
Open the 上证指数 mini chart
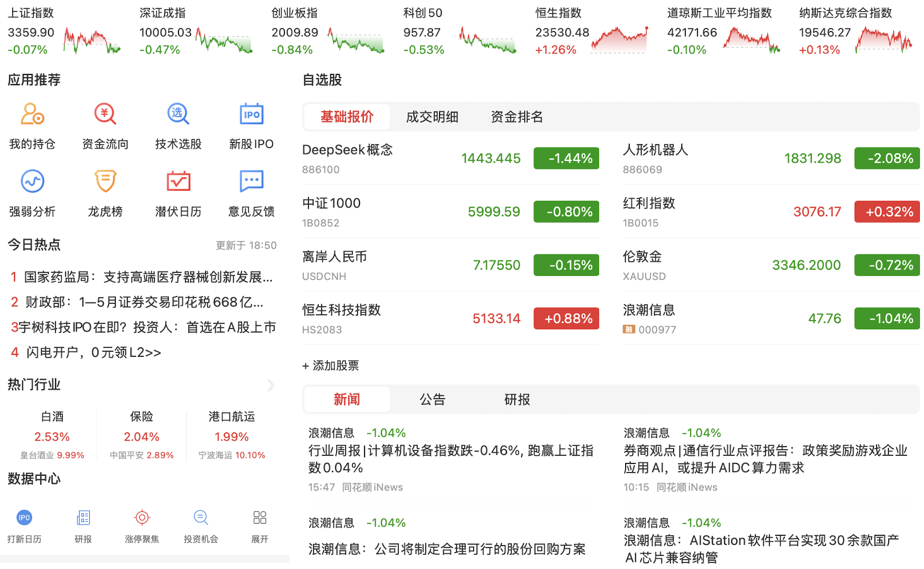pos(91,41)
